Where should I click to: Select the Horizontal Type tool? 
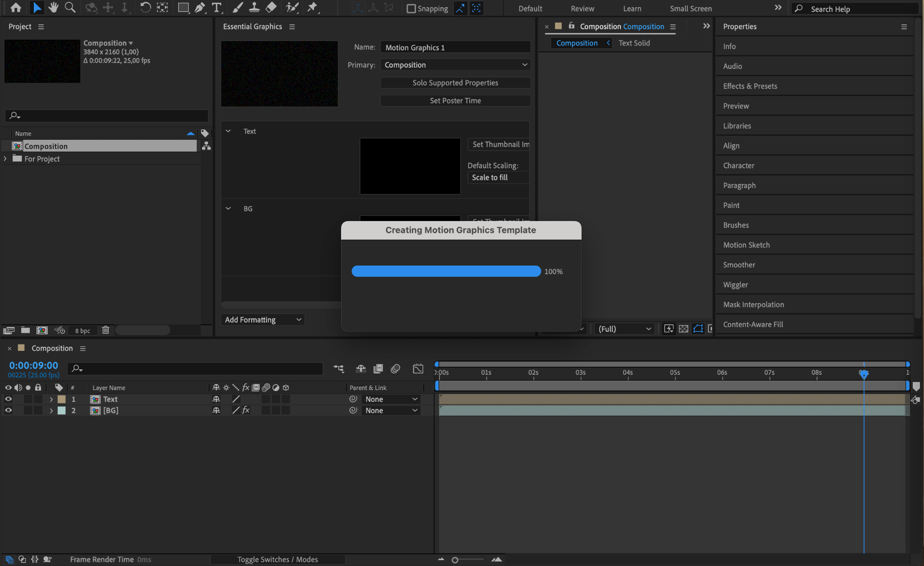[217, 8]
